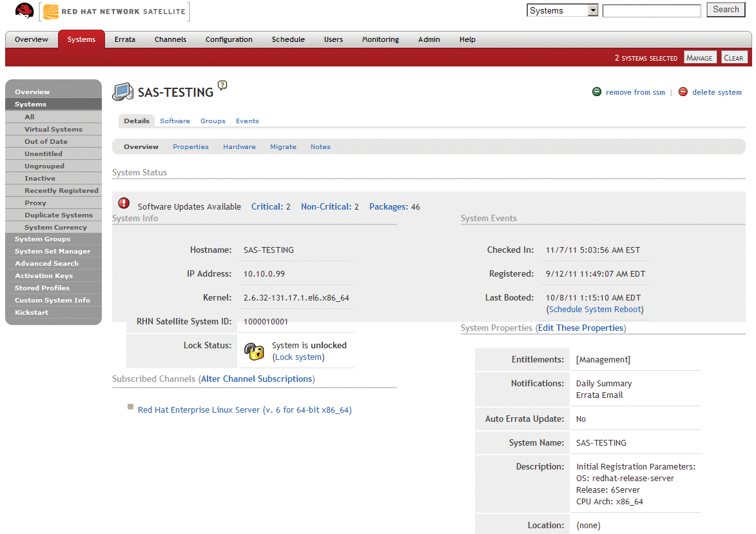Select the Overview sub-tab under Details
The height and width of the screenshot is (534, 756).
tap(141, 146)
